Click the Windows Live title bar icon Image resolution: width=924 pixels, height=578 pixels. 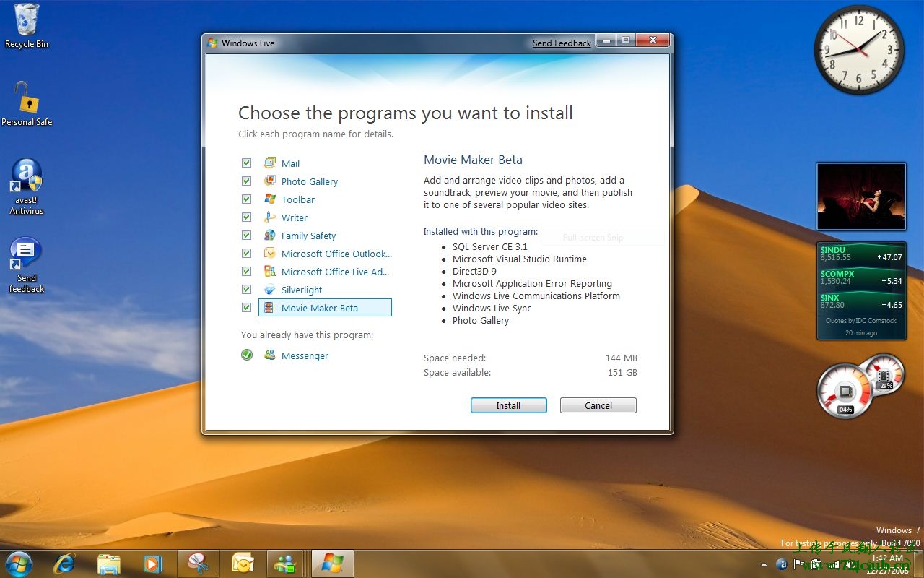[x=212, y=43]
